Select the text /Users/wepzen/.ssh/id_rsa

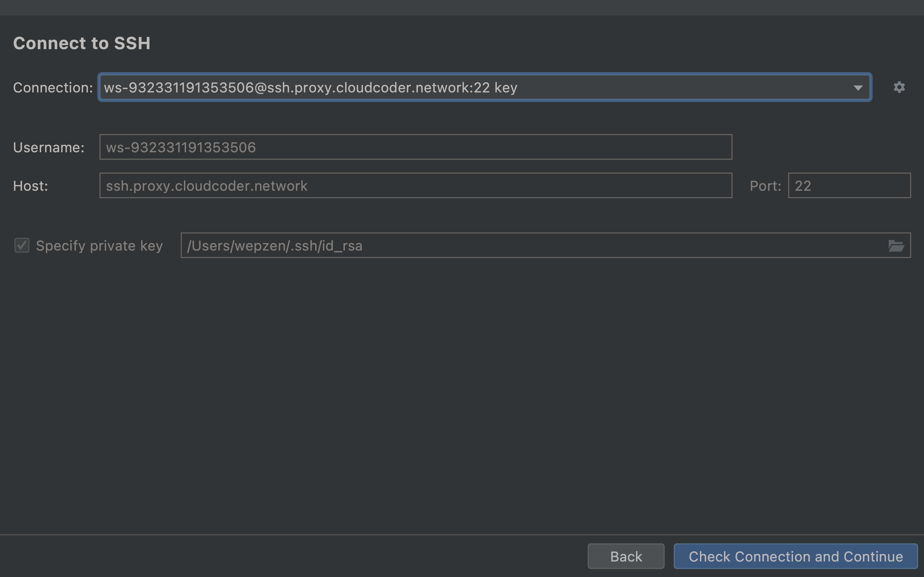pos(275,245)
